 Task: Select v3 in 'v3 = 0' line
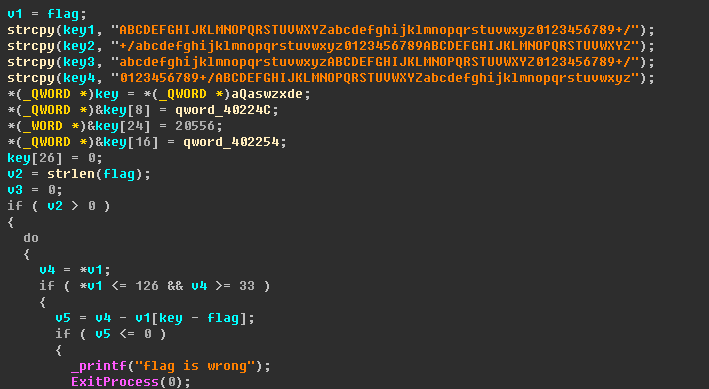15,190
